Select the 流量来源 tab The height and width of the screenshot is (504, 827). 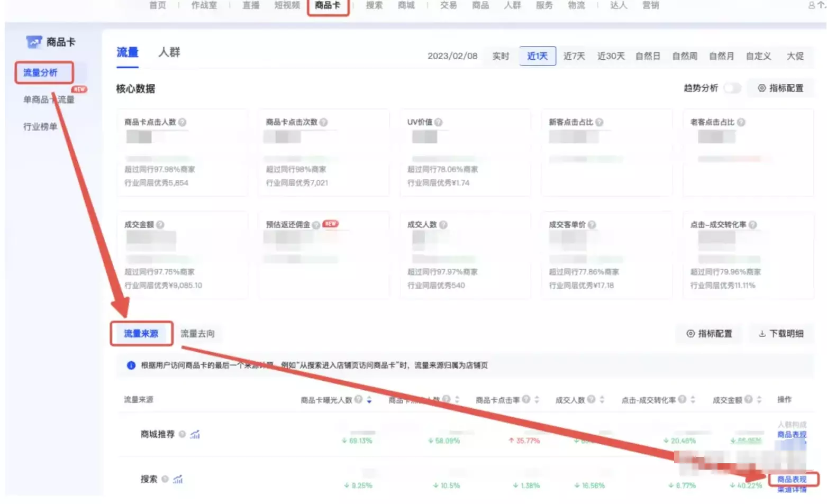(x=141, y=334)
